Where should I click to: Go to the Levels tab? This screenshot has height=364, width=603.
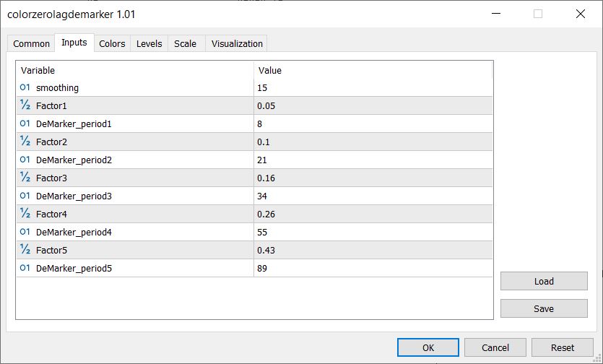(149, 43)
